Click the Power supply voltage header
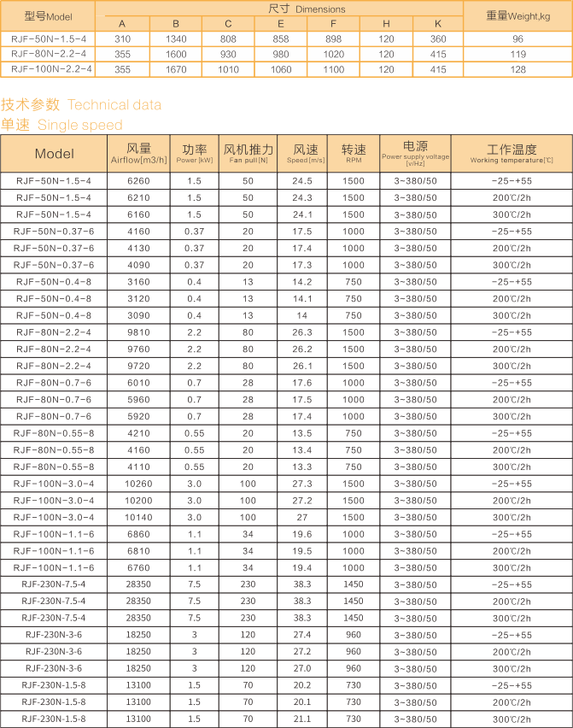Image resolution: width=573 pixels, height=728 pixels. coord(415,154)
